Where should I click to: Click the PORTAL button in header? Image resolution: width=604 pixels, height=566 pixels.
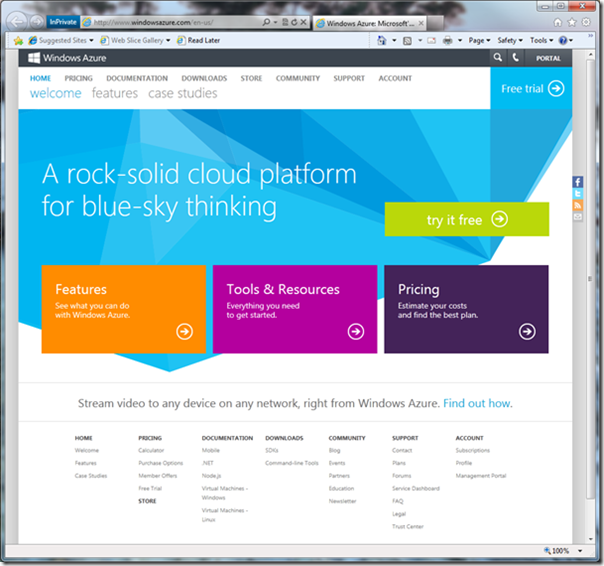(x=548, y=58)
